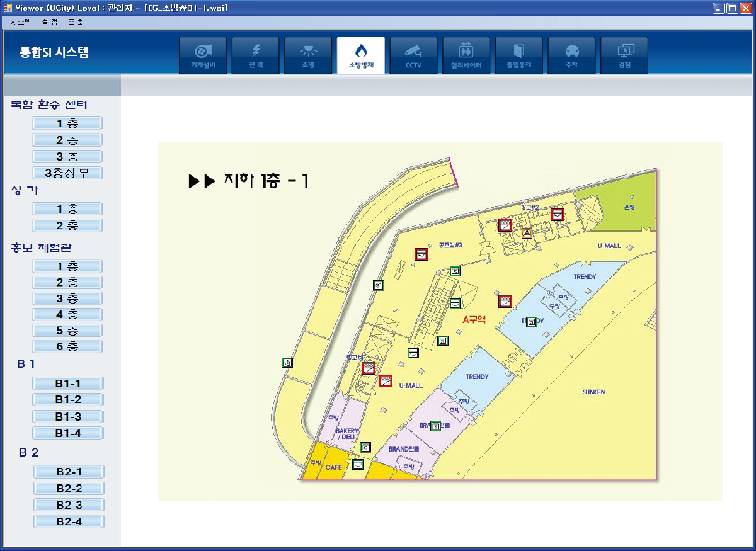Open the 조회 menu
This screenshot has height=551, width=756.
tap(76, 21)
